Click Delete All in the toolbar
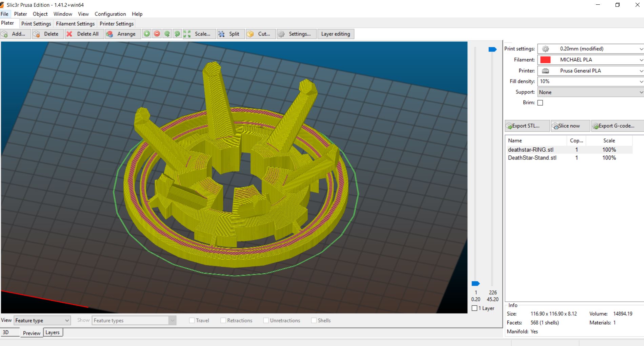644x346 pixels. pos(85,34)
